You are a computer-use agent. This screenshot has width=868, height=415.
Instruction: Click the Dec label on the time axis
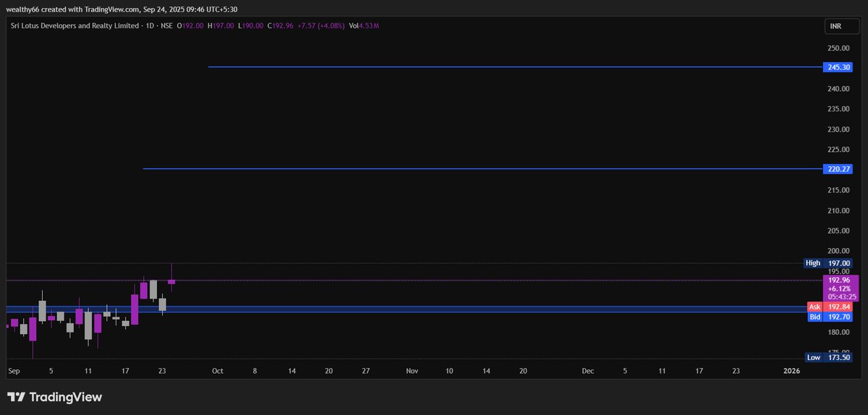[x=588, y=371]
